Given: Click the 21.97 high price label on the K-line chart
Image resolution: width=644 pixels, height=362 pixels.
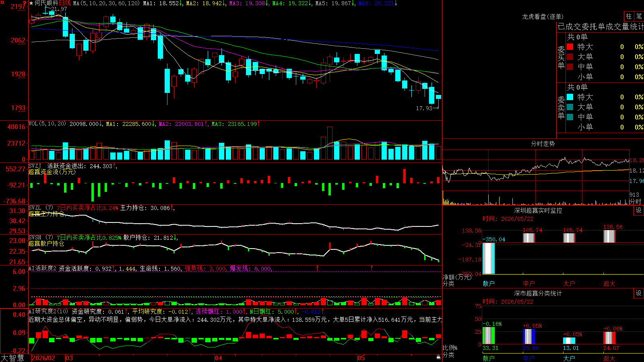Looking at the screenshot, I should 59,9.
